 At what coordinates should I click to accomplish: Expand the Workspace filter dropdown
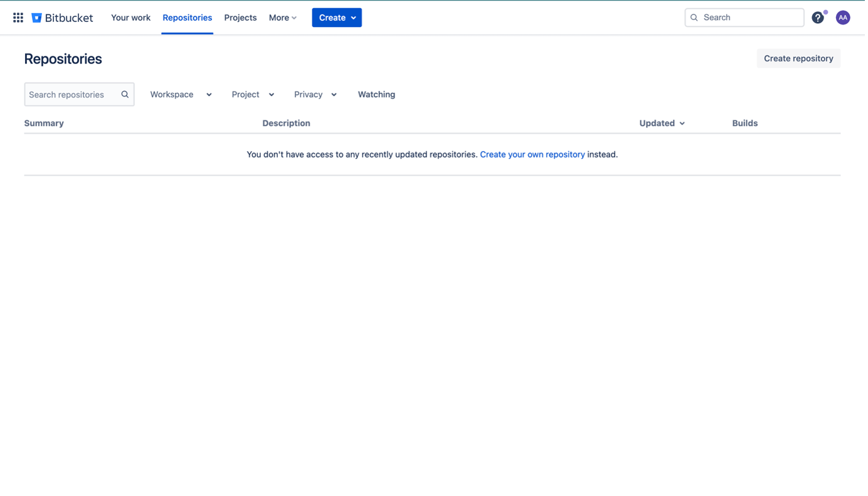[181, 95]
